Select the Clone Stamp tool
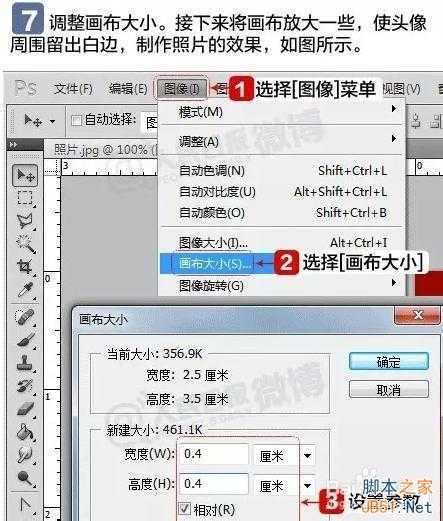This screenshot has height=521, width=443. tap(25, 363)
